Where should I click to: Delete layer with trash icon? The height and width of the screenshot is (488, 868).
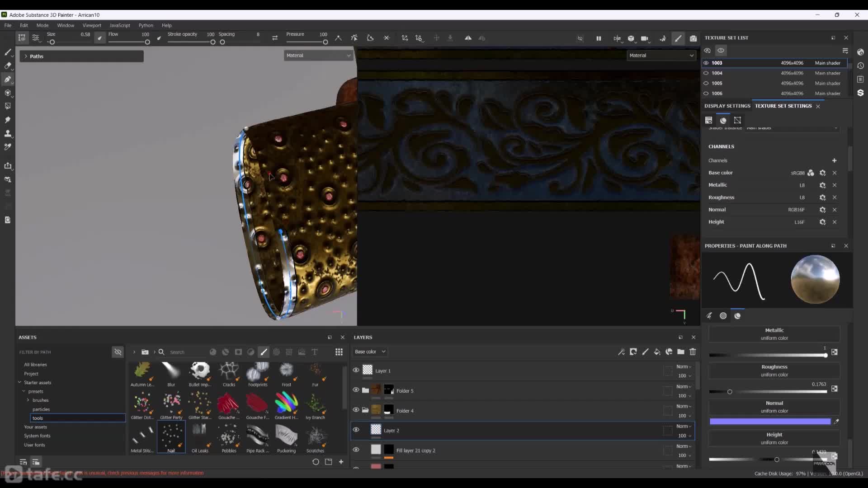[693, 352]
